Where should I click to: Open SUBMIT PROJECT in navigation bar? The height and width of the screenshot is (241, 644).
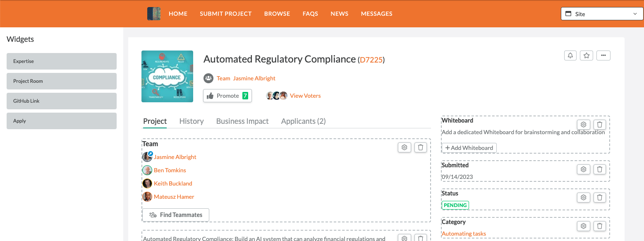[x=226, y=14]
